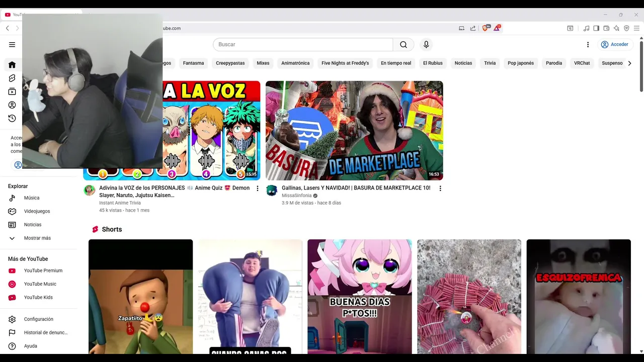Click the magnifier search button
The height and width of the screenshot is (362, 644).
[404, 45]
